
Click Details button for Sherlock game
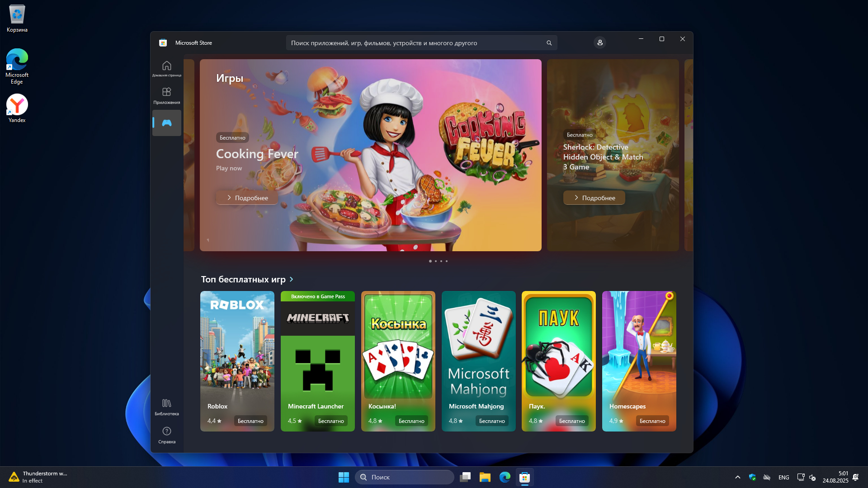click(x=594, y=198)
